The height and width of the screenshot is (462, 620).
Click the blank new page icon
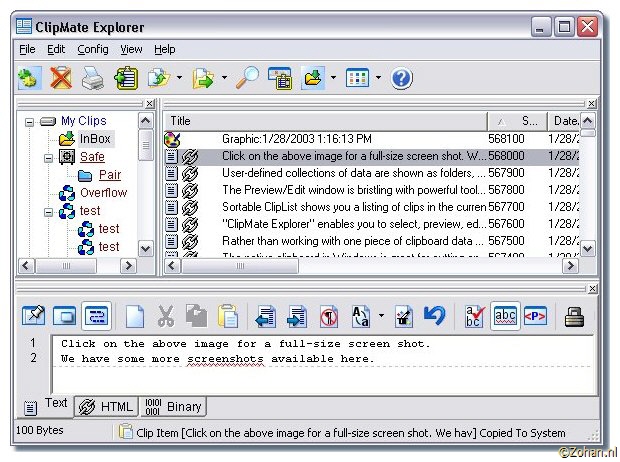click(x=134, y=316)
